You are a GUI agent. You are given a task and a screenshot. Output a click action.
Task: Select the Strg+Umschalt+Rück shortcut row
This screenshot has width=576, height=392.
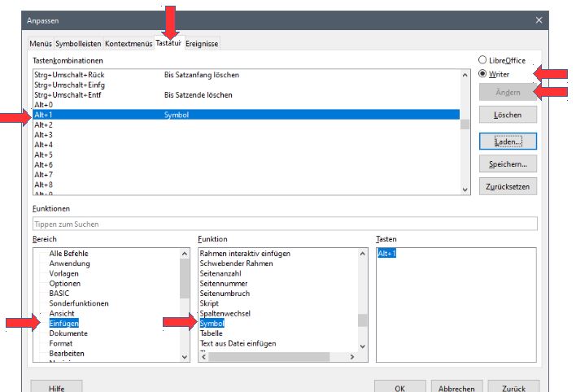tap(247, 75)
